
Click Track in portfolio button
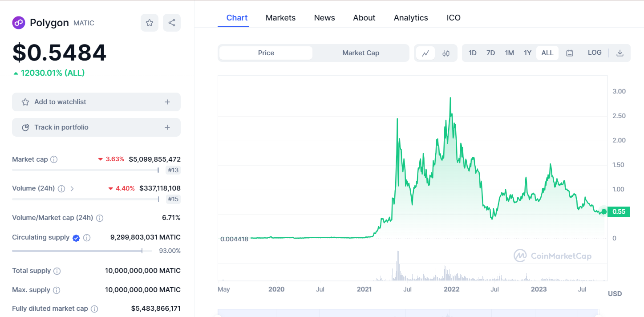(96, 127)
